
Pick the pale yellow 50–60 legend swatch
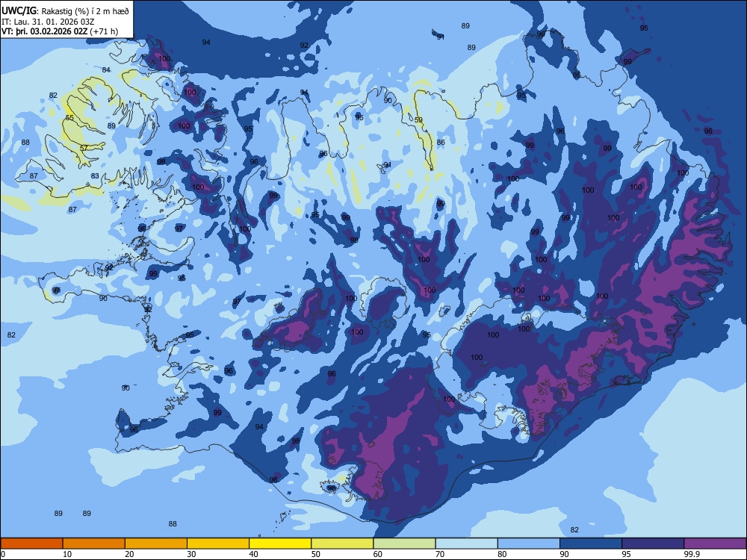(x=342, y=544)
